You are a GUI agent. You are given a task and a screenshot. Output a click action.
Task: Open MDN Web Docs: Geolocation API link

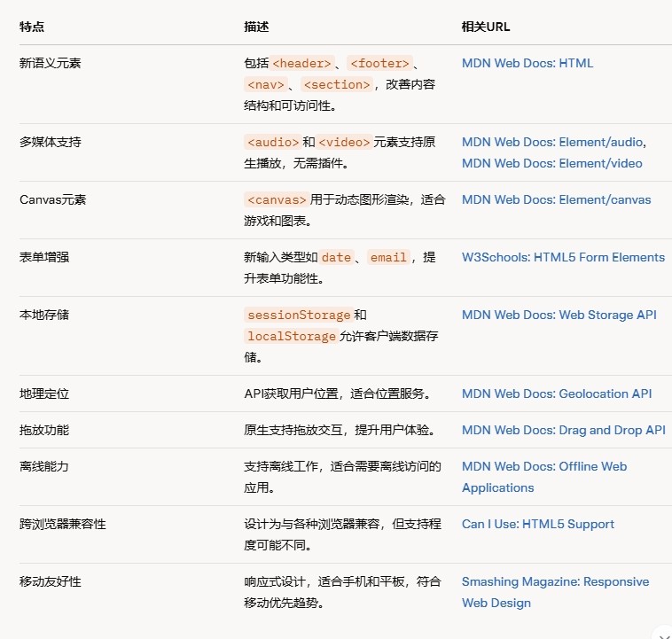[556, 394]
